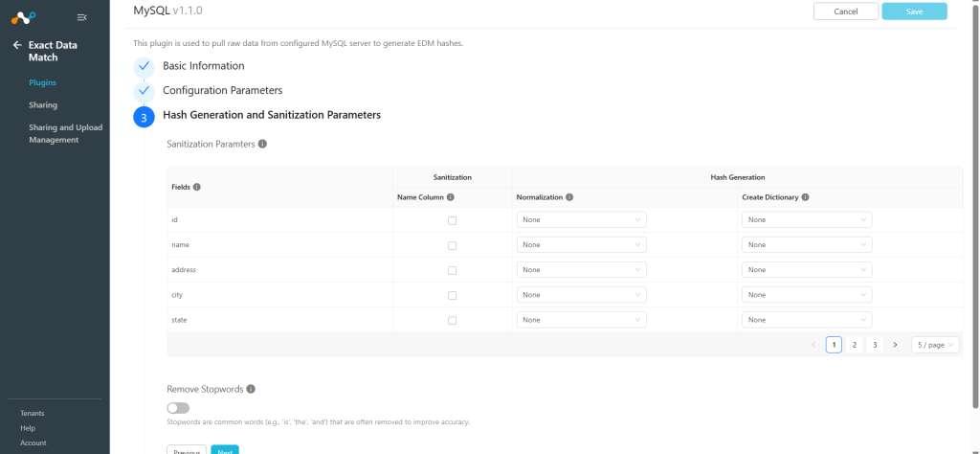
Task: Click Configuration Parameters step checkmark icon
Action: 144,91
